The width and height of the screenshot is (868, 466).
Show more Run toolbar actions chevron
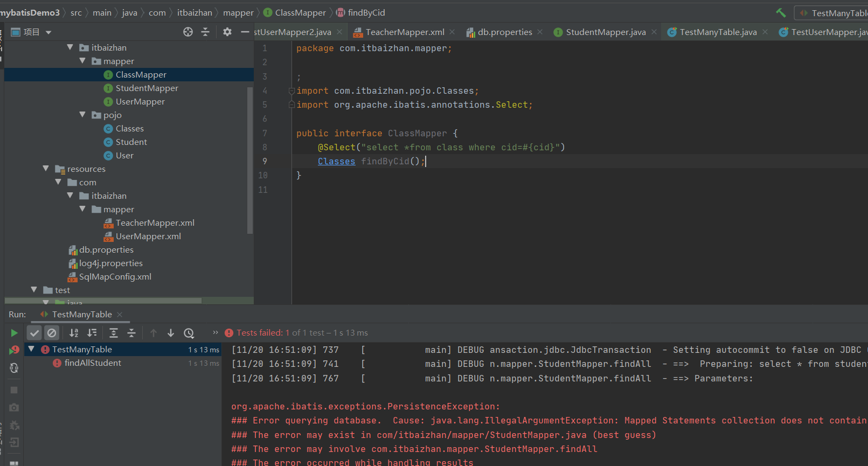[216, 332]
